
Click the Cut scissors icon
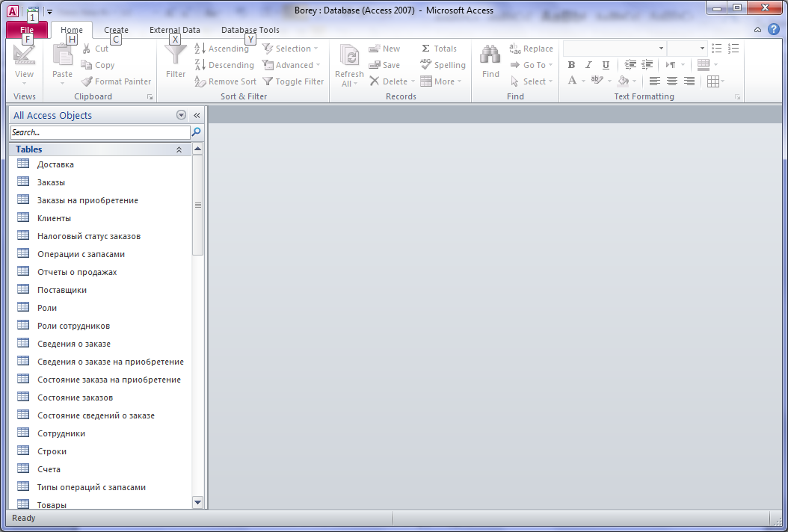pos(87,49)
